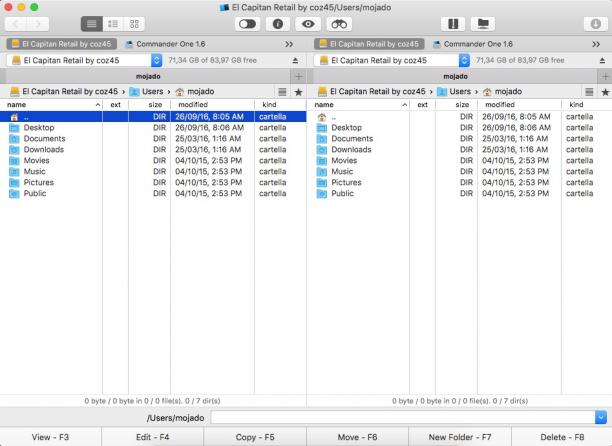612x446 pixels.
Task: Toggle hidden files switch in toolbar
Action: [x=247, y=24]
